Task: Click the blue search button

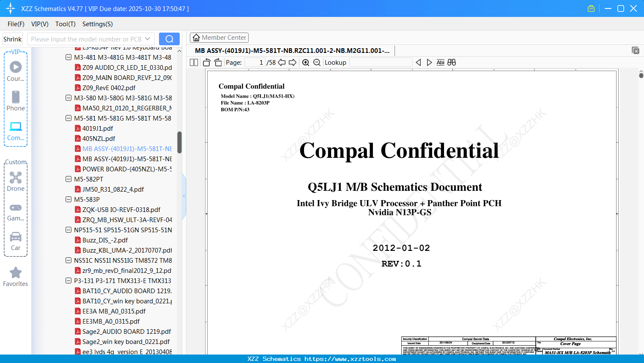Action: (169, 39)
